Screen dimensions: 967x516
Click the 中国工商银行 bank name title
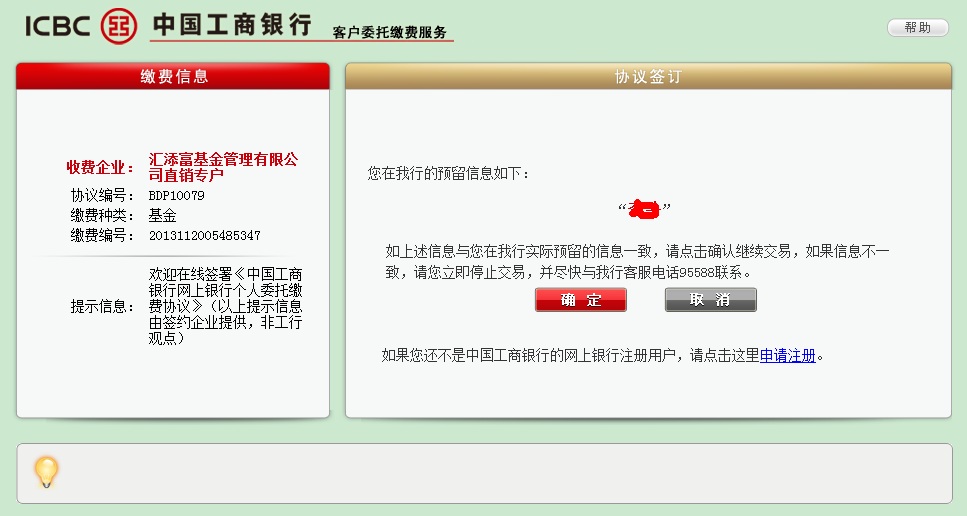[231, 25]
